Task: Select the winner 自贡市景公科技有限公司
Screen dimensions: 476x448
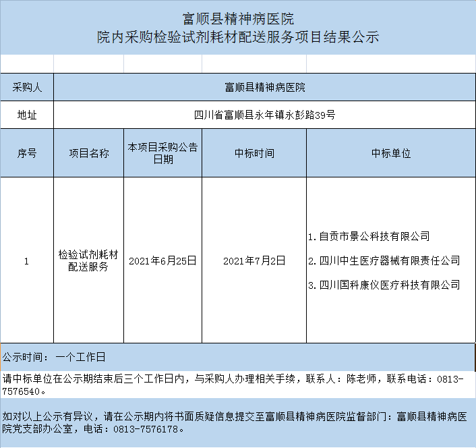Action: (x=369, y=236)
